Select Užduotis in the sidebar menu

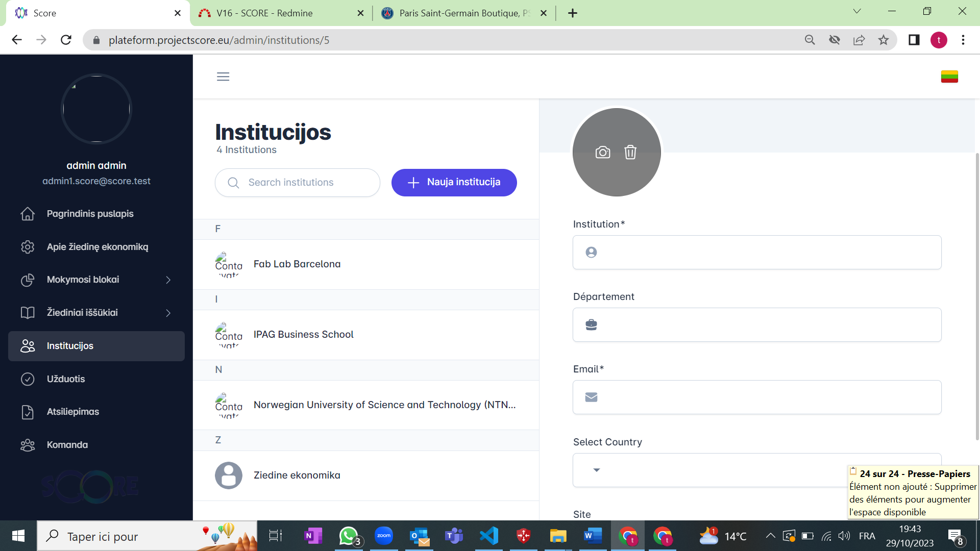pos(65,379)
